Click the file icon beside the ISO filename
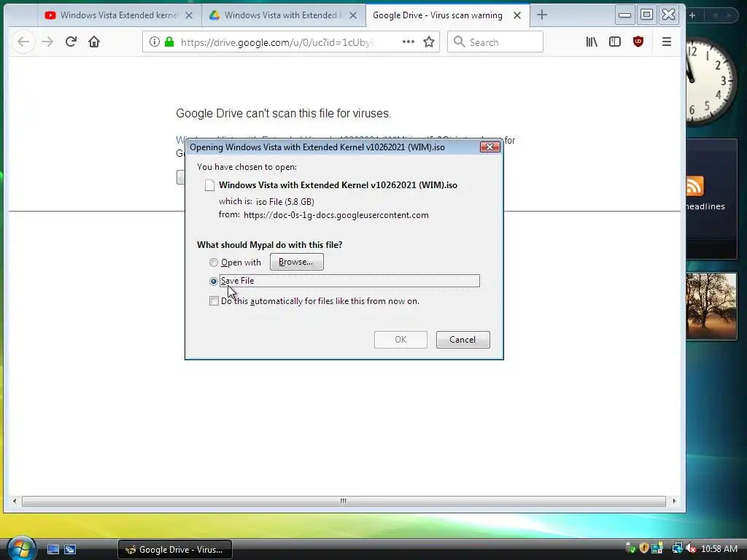The image size is (747, 560). coord(209,185)
